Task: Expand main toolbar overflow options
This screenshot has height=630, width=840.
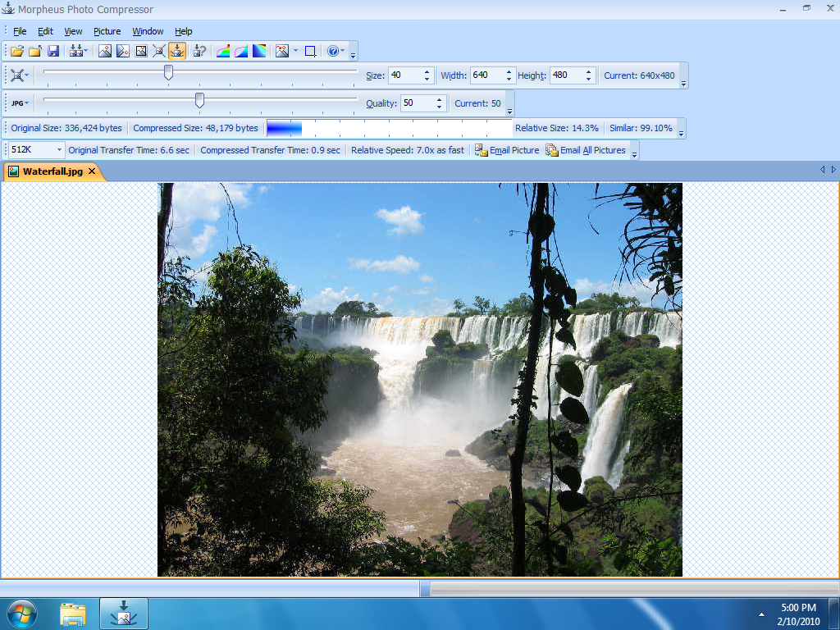Action: (x=353, y=55)
